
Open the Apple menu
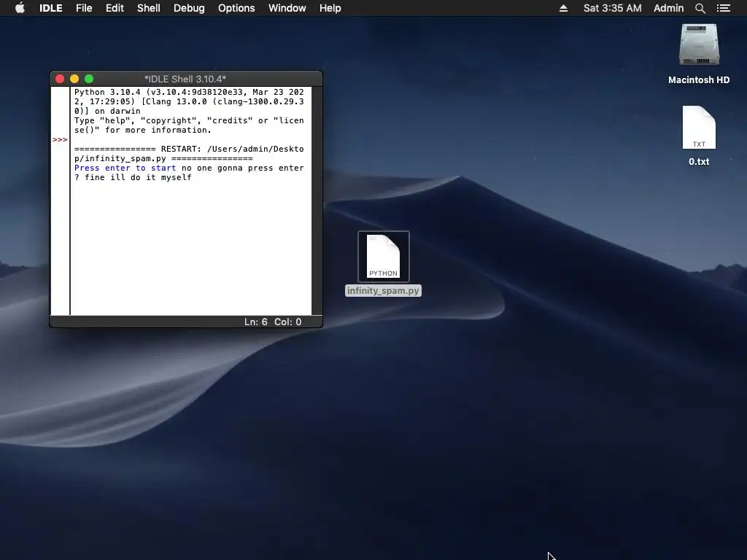pyautogui.click(x=20, y=8)
